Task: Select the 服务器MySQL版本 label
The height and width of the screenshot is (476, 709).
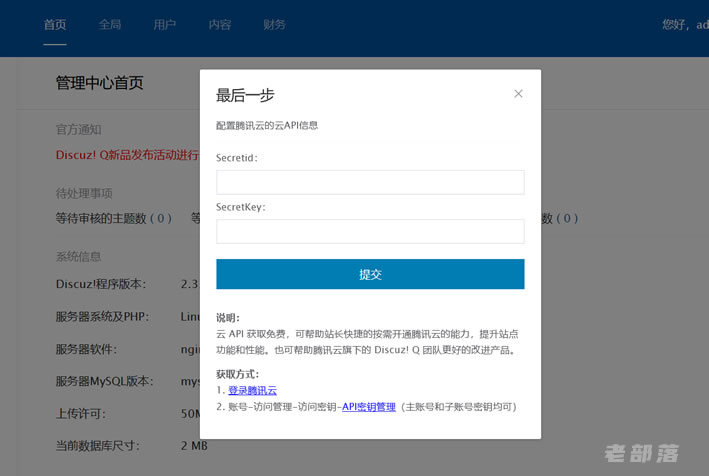Action: tap(104, 381)
